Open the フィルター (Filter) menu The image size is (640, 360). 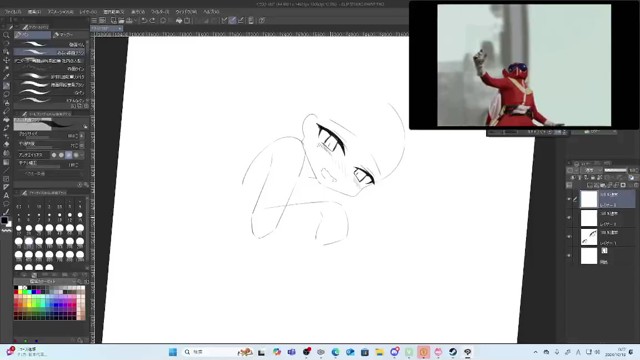tap(160, 12)
